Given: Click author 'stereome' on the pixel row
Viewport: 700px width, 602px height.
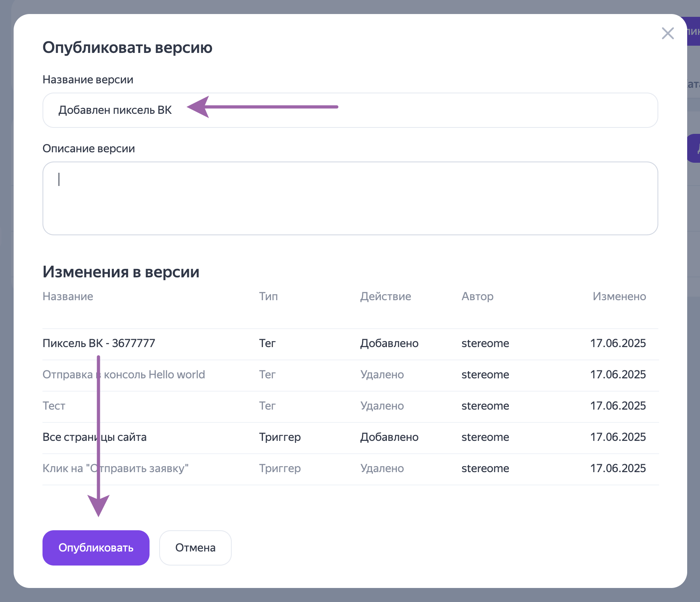Looking at the screenshot, I should click(x=485, y=343).
